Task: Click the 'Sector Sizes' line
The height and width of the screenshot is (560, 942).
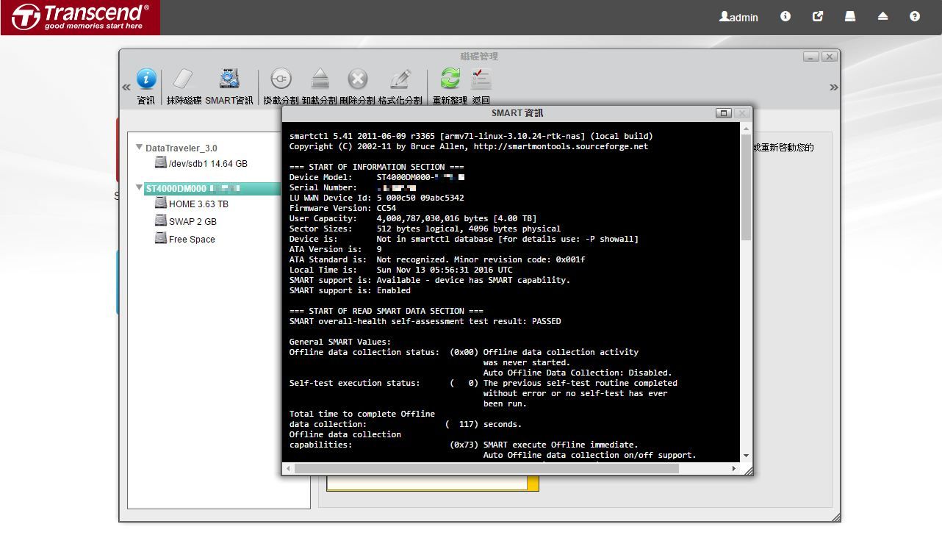Action: (x=425, y=229)
